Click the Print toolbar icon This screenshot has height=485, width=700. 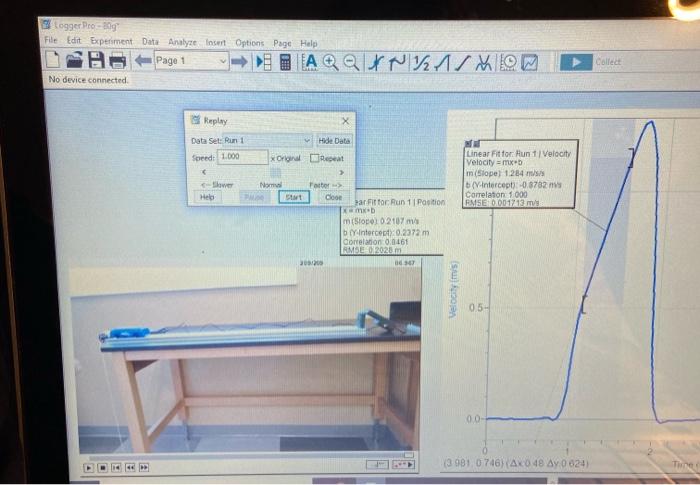pos(117,61)
